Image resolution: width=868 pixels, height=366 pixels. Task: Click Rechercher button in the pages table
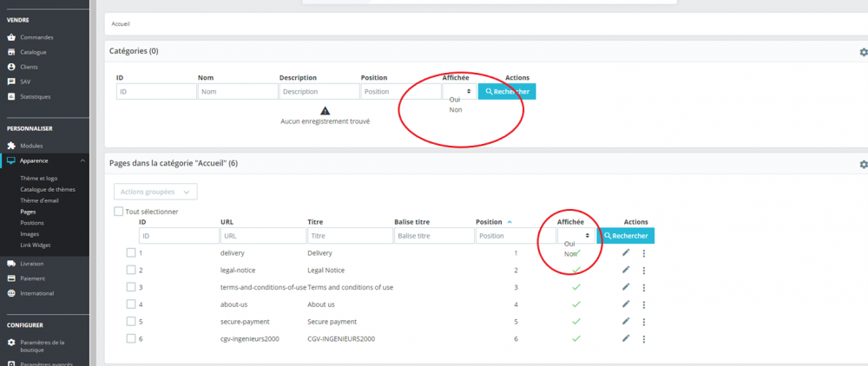click(626, 236)
